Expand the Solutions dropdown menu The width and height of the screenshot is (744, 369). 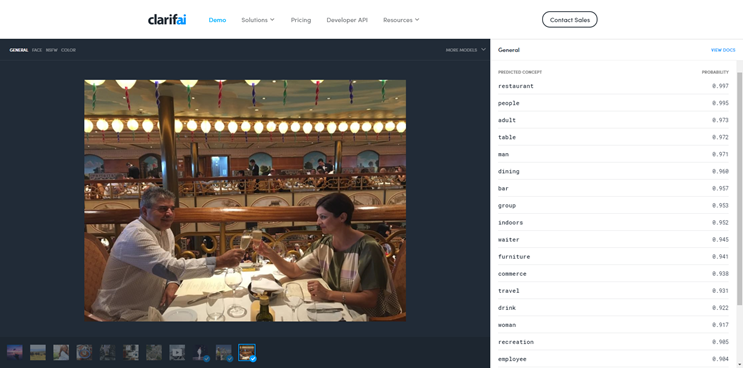pos(258,20)
